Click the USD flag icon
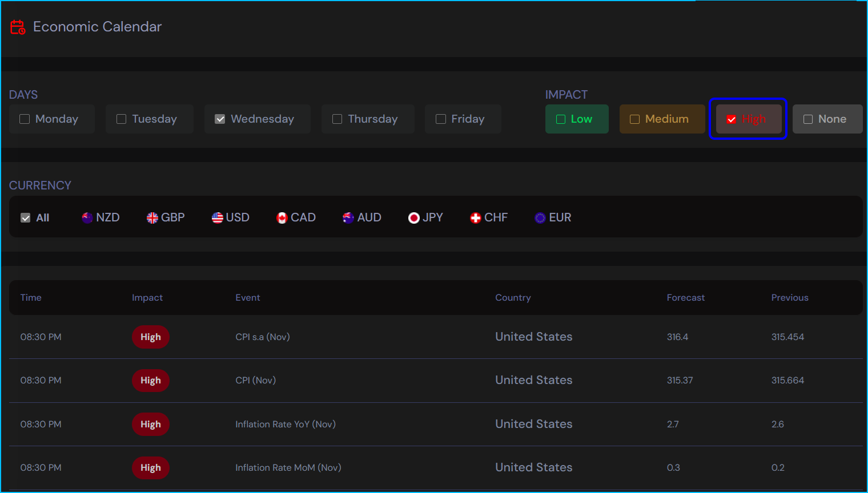The height and width of the screenshot is (493, 868). coord(218,218)
